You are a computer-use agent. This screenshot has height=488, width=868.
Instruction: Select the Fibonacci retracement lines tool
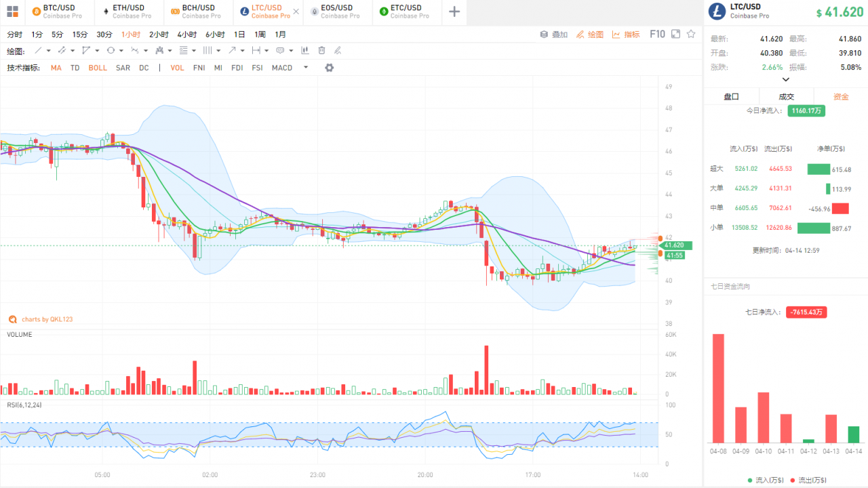183,50
